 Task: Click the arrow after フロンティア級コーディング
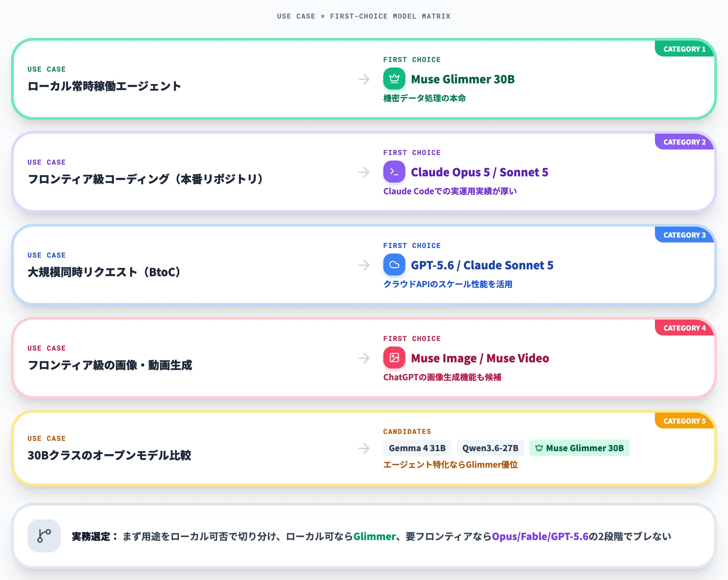coord(364,172)
